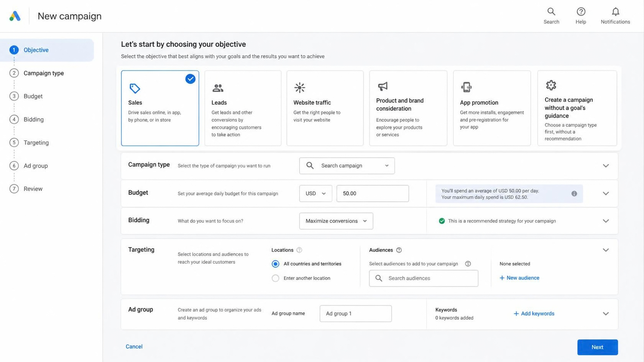Select All countries and territories radio

pyautogui.click(x=275, y=264)
